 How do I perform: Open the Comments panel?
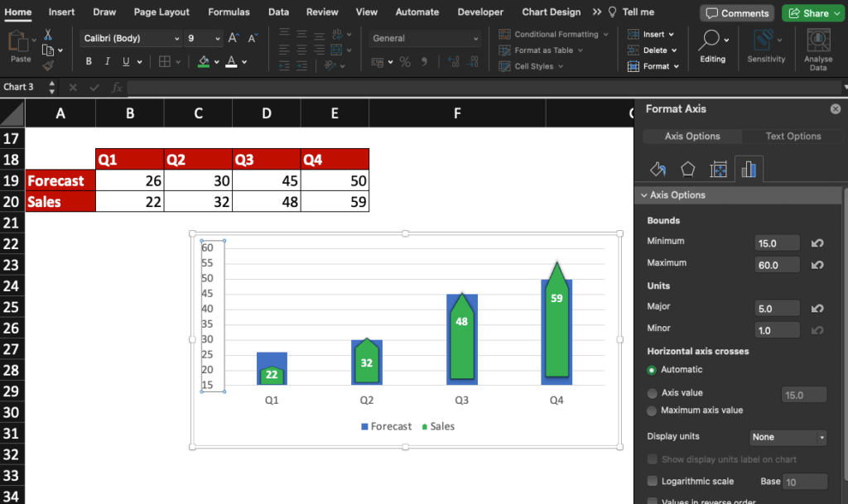tap(736, 12)
